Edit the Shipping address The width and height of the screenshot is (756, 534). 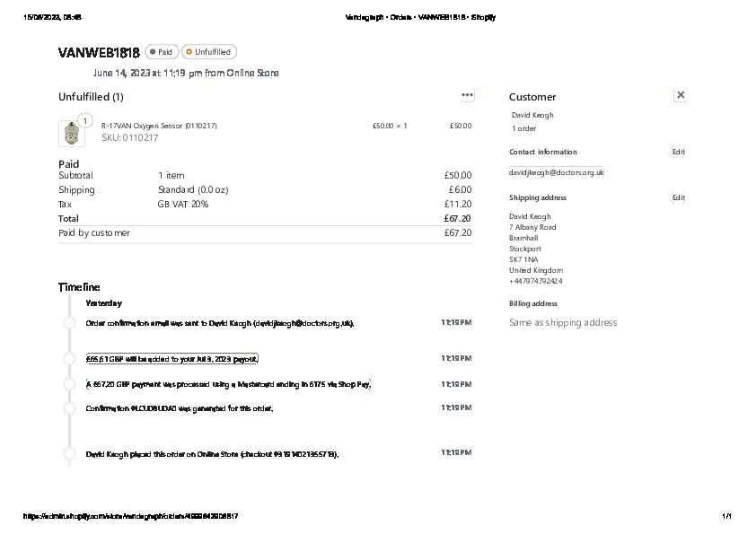(x=678, y=197)
